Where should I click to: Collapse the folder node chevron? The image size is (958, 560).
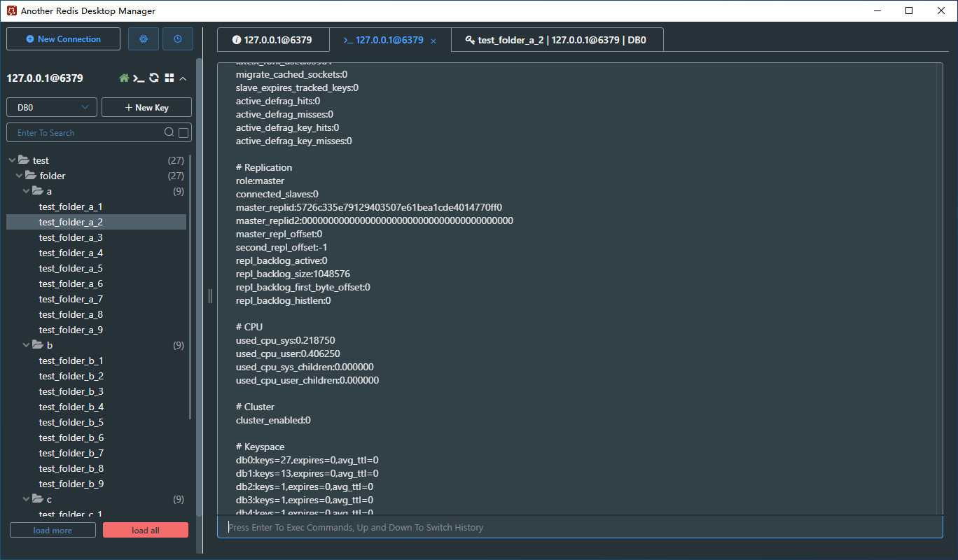[19, 176]
